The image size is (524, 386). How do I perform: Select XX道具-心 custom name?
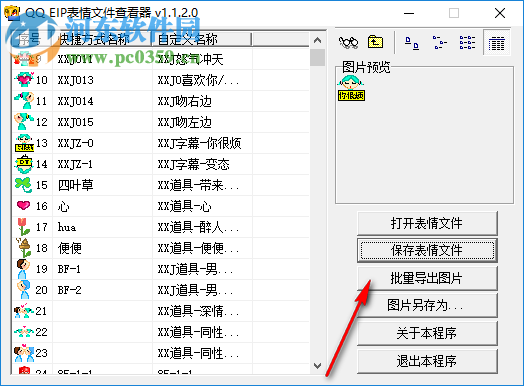click(184, 207)
